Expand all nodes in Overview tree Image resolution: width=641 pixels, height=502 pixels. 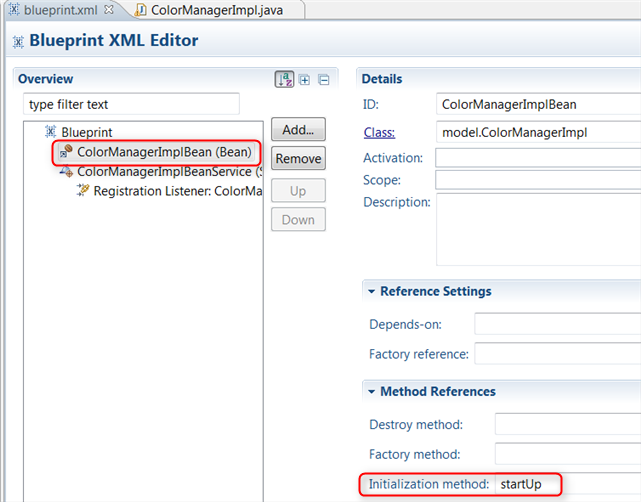click(305, 80)
